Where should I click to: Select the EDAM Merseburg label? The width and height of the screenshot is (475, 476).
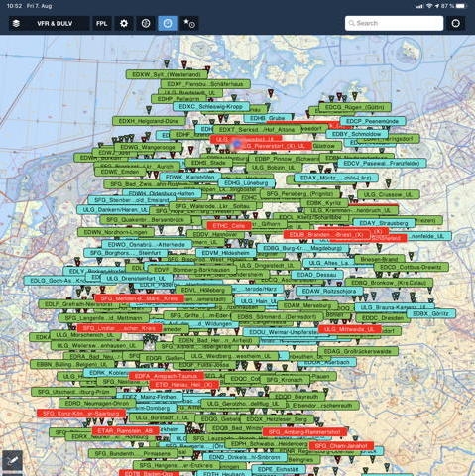[307, 305]
